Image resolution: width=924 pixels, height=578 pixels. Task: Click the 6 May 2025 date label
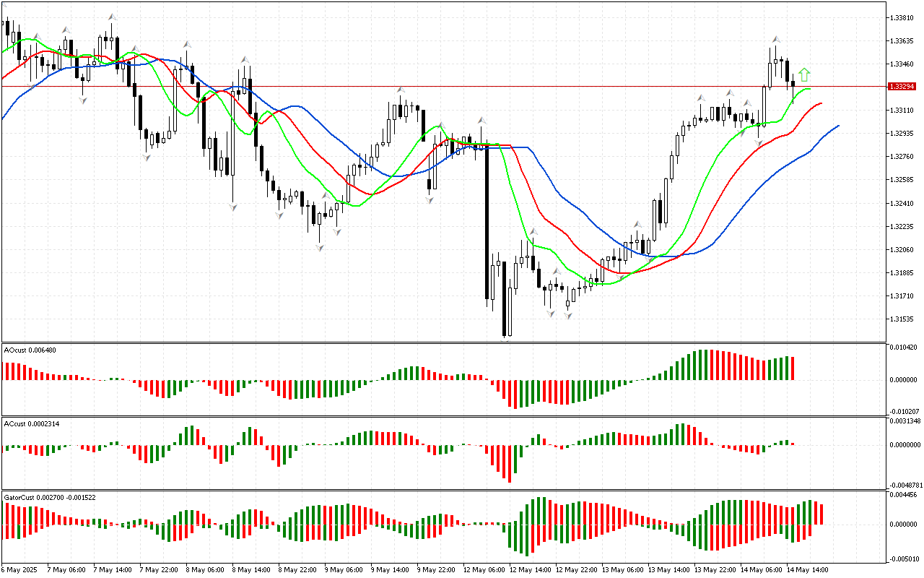19,569
